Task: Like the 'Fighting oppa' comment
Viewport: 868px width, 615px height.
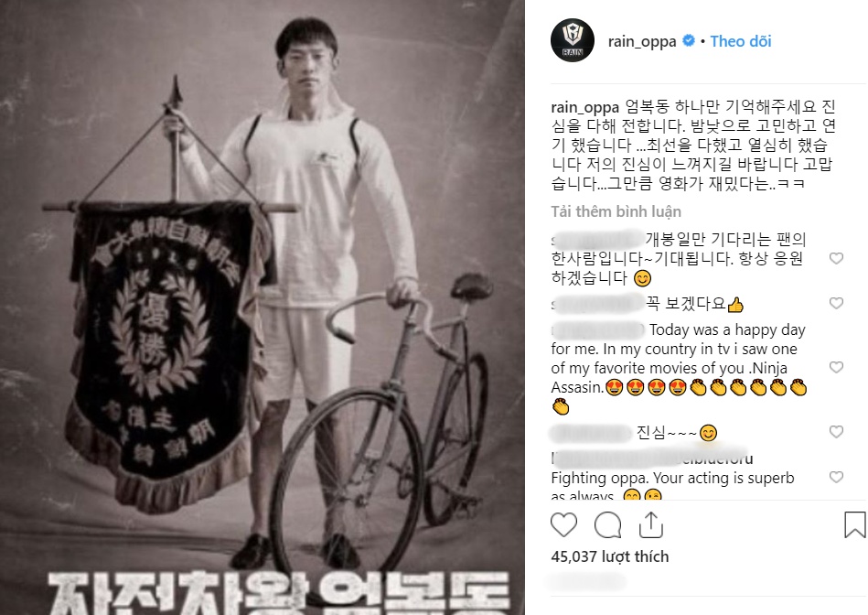Action: [836, 477]
